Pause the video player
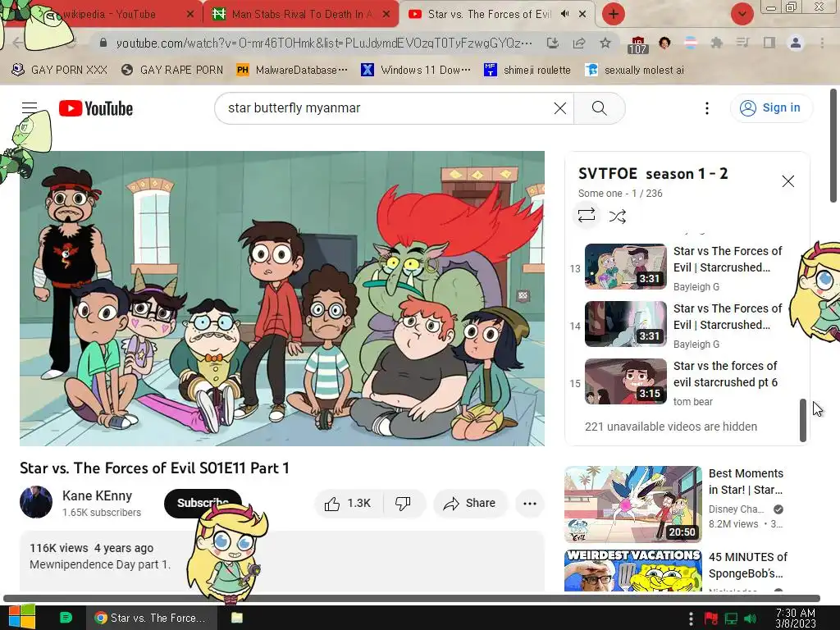Viewport: 840px width, 630px height. pos(282,299)
